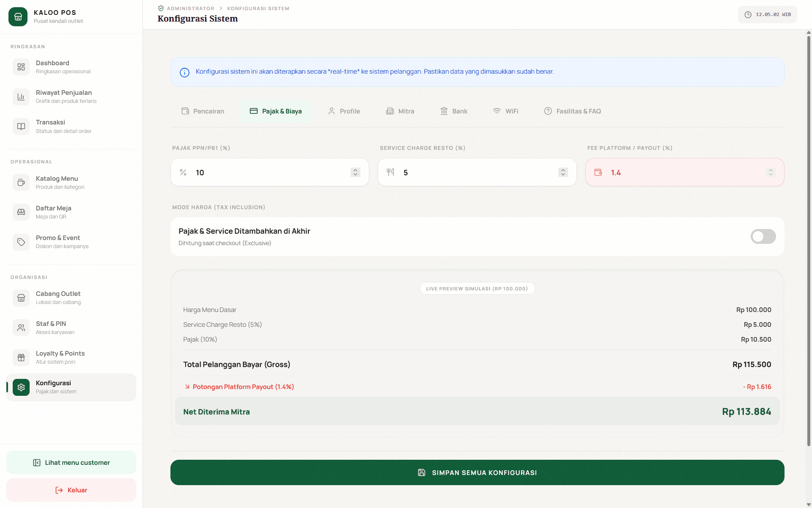Switch to the Pencairan tab
Image resolution: width=812 pixels, height=508 pixels.
[203, 111]
